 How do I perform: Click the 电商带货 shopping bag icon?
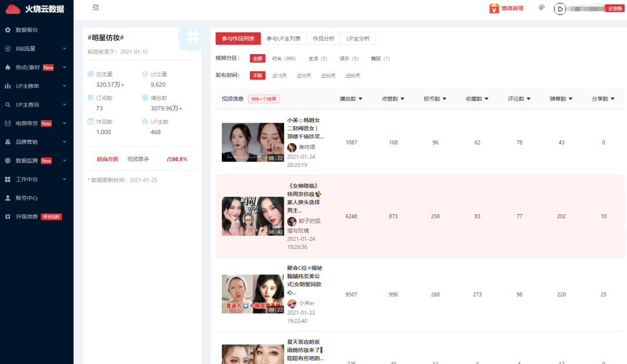pyautogui.click(x=8, y=123)
